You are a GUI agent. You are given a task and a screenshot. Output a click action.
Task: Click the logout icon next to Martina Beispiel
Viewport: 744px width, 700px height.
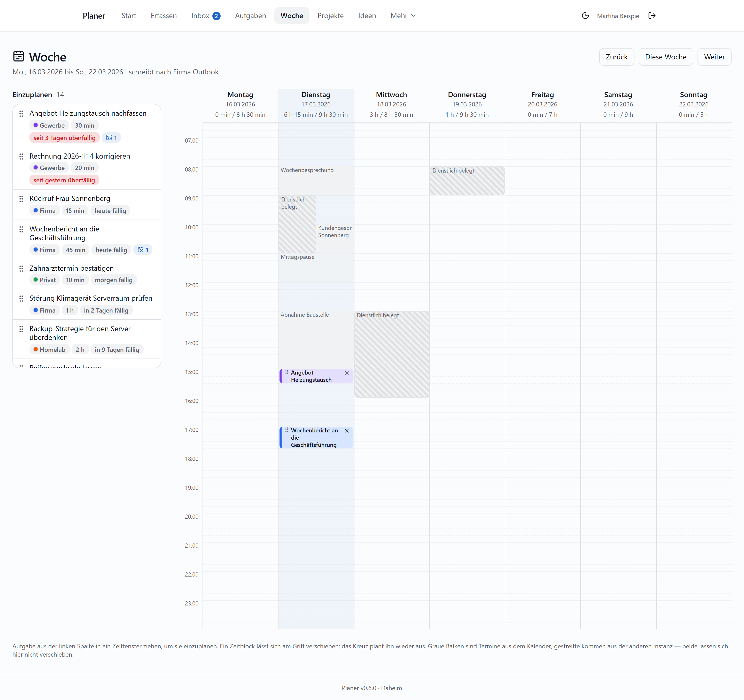[652, 16]
